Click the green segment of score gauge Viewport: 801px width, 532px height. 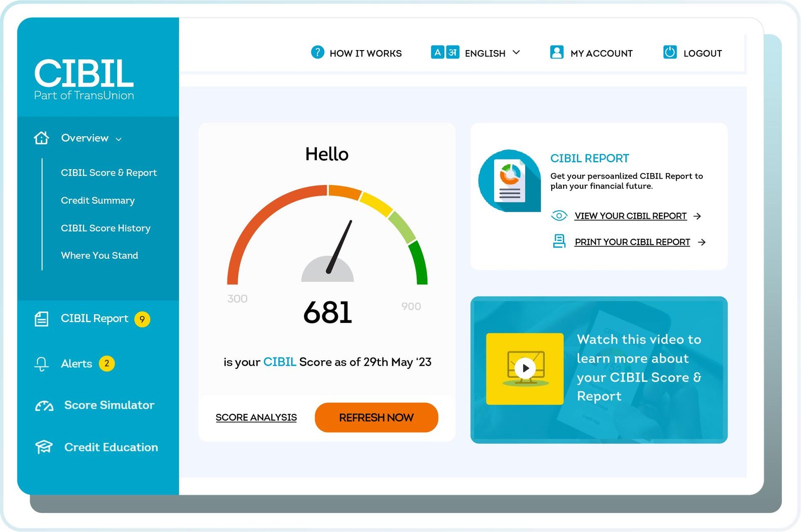(420, 263)
